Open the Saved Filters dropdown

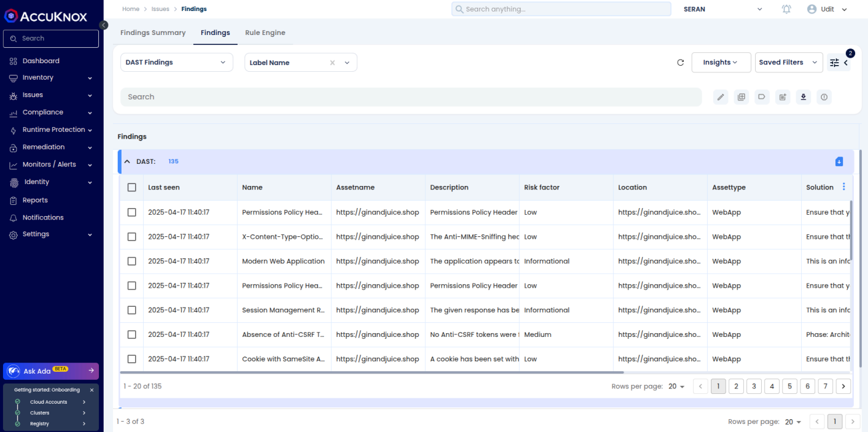point(789,62)
